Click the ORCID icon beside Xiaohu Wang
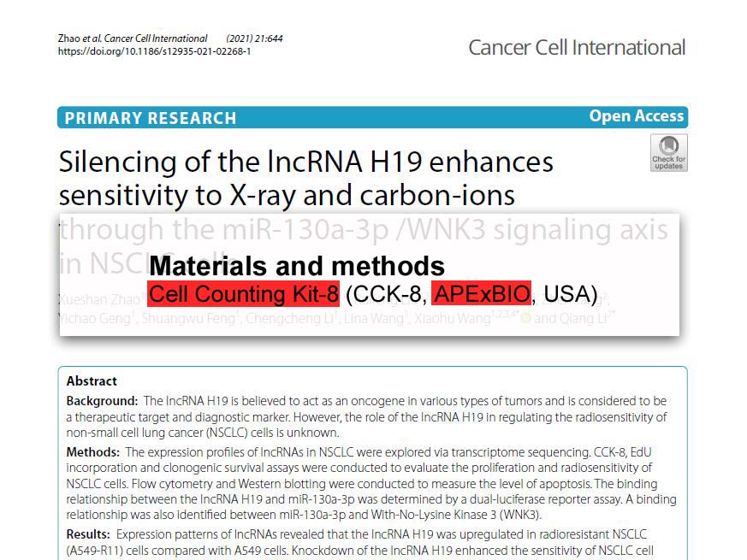 pyautogui.click(x=526, y=319)
